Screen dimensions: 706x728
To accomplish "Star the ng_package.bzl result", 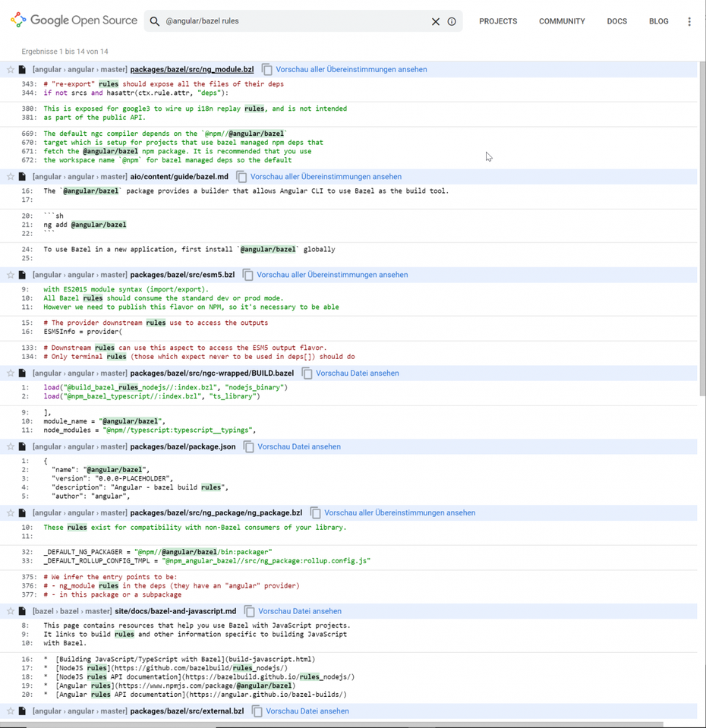I will (x=11, y=513).
